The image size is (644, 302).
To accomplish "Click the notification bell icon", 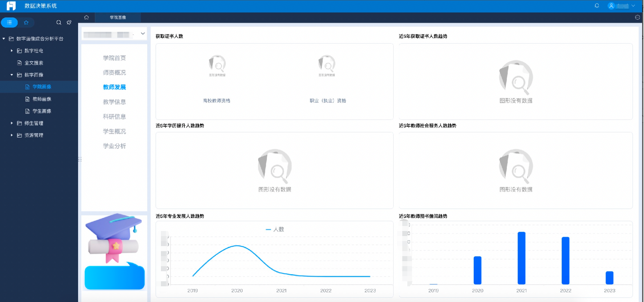I will 597,6.
